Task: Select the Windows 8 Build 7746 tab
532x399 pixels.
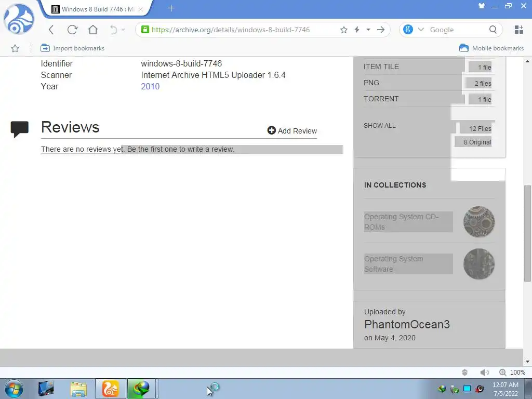Action: (x=97, y=9)
